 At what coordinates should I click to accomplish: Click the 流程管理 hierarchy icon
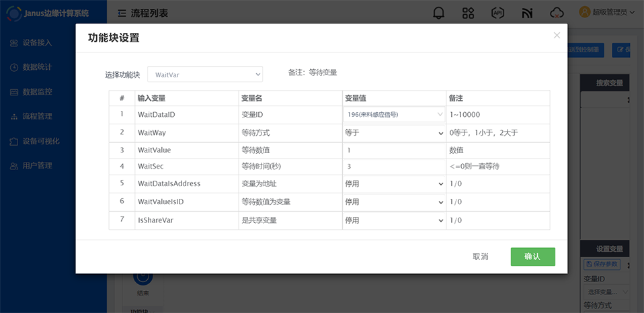(14, 116)
